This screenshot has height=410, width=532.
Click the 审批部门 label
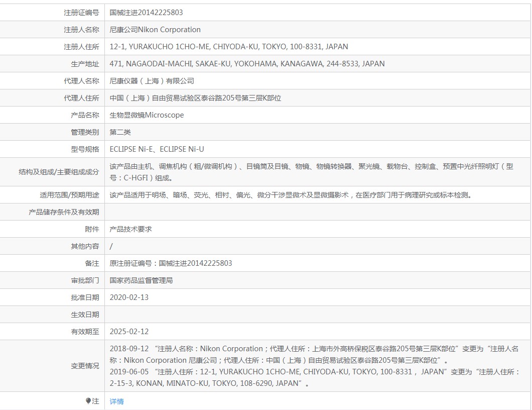click(85, 280)
